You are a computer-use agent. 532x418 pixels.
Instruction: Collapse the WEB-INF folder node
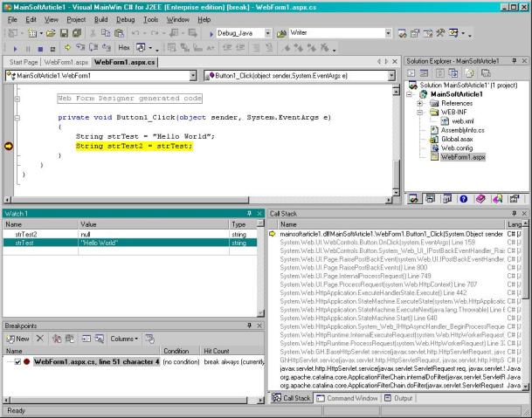[x=419, y=113]
